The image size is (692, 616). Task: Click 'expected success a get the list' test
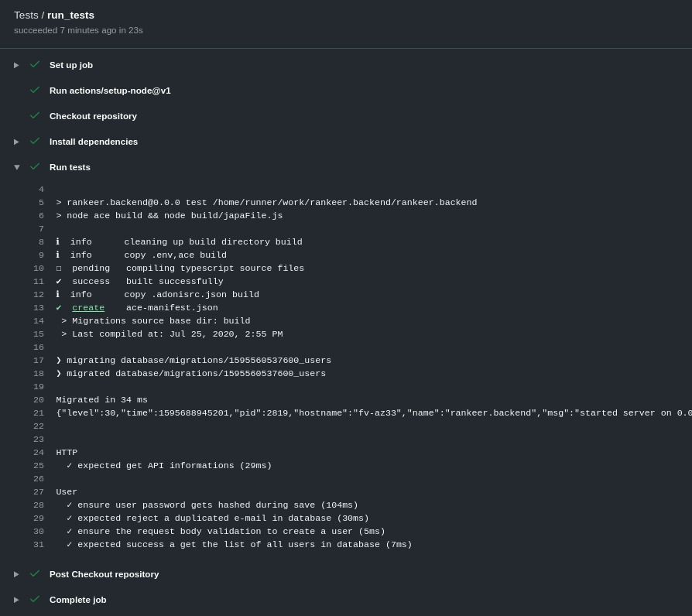245,545
